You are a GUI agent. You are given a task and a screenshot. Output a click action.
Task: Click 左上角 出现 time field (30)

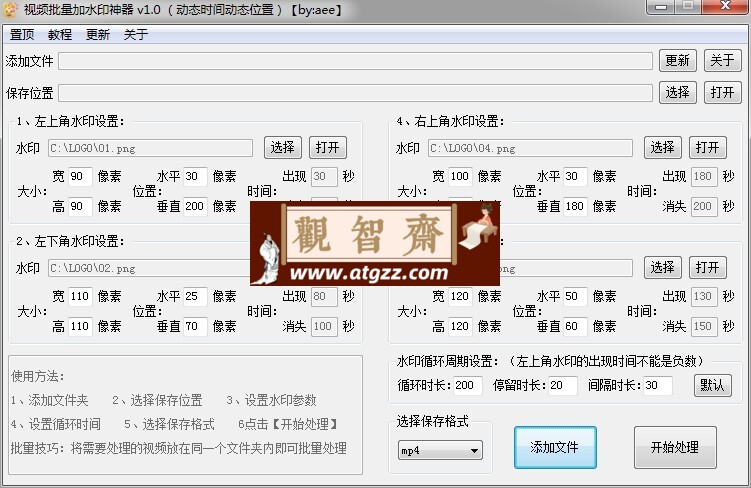(324, 176)
